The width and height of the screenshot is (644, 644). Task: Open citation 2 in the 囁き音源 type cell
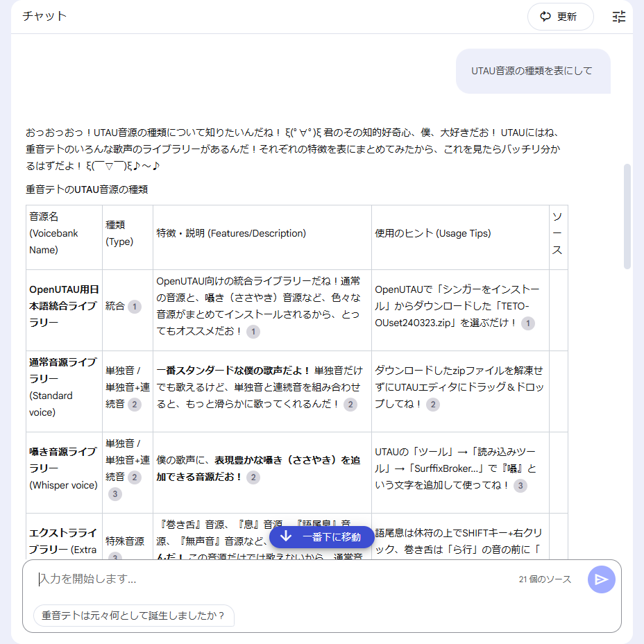point(135,477)
